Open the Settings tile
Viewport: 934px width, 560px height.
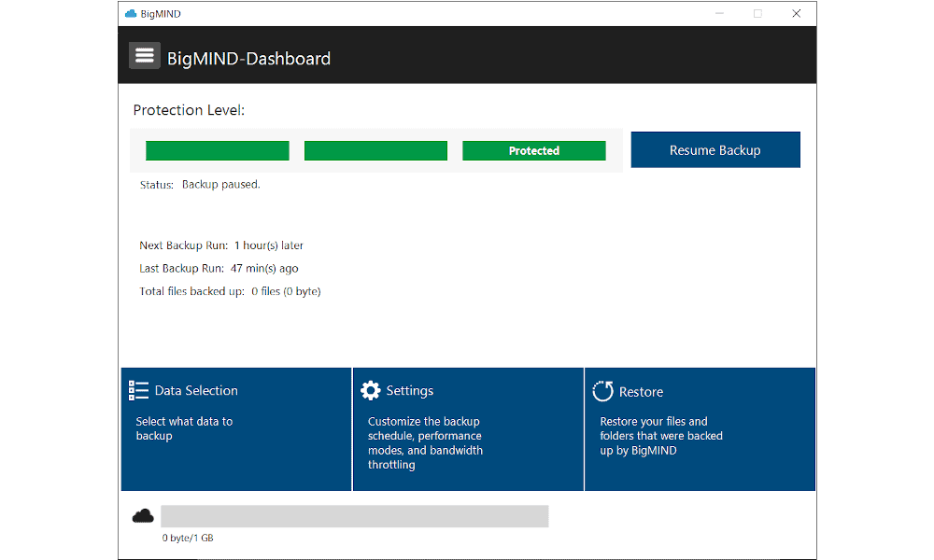point(468,429)
